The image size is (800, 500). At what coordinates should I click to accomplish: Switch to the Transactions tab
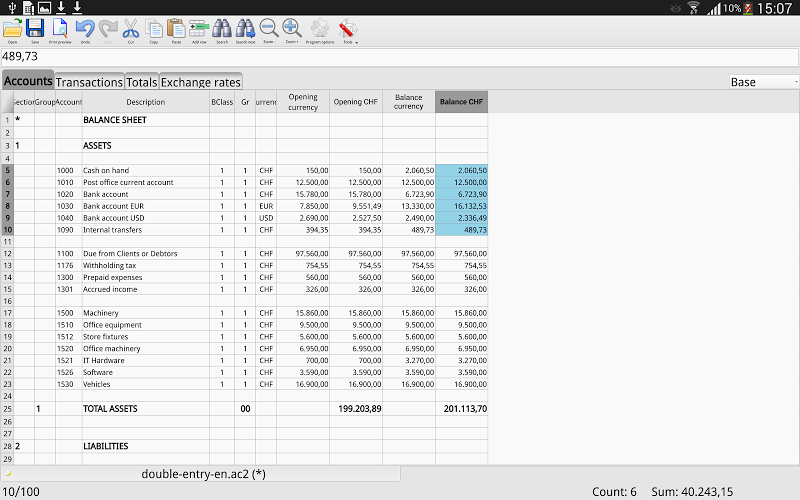coord(89,82)
